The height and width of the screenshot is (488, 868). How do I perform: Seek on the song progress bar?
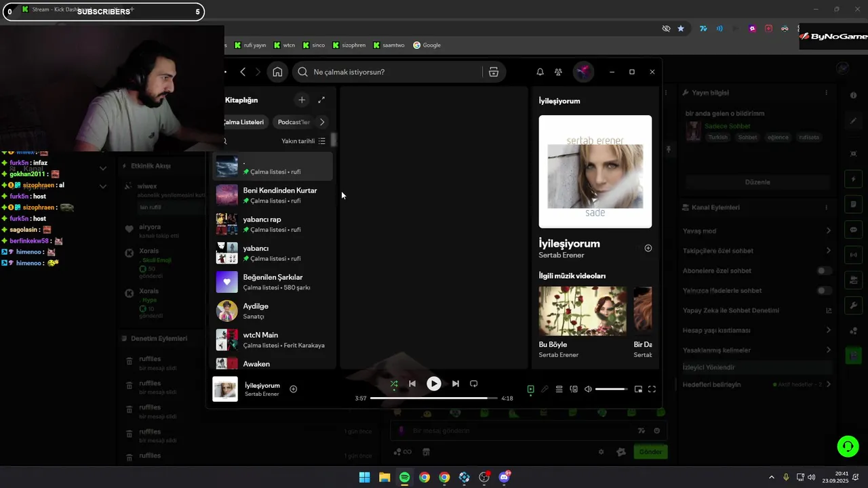433,398
